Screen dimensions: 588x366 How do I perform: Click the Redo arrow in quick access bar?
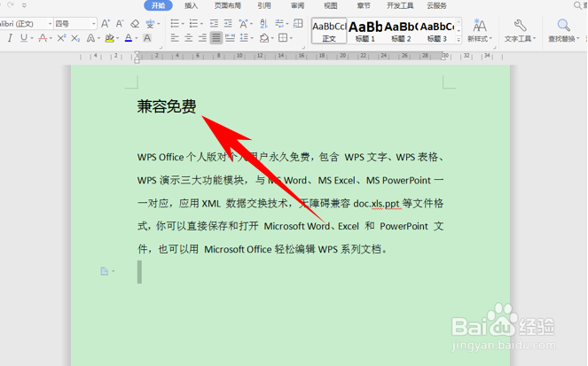[11, 4]
